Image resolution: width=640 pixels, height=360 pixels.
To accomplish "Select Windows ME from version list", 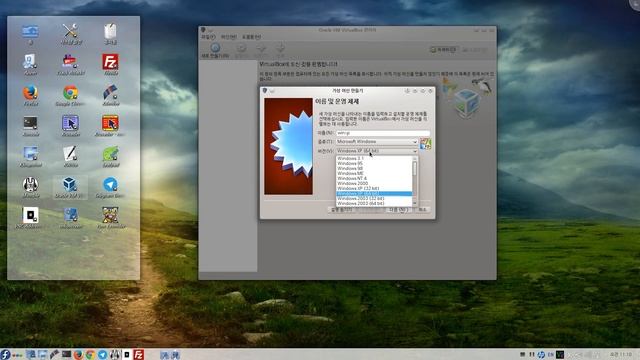I will pos(374,173).
